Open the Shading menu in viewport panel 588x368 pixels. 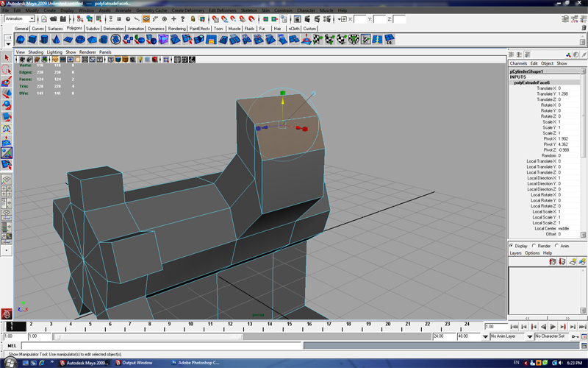(x=35, y=52)
